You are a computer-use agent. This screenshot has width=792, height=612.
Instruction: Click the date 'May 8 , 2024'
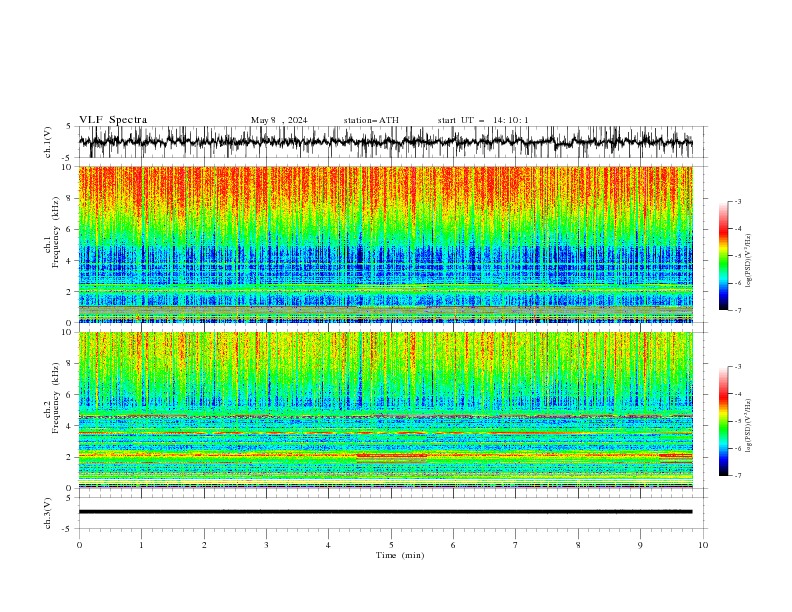click(279, 120)
